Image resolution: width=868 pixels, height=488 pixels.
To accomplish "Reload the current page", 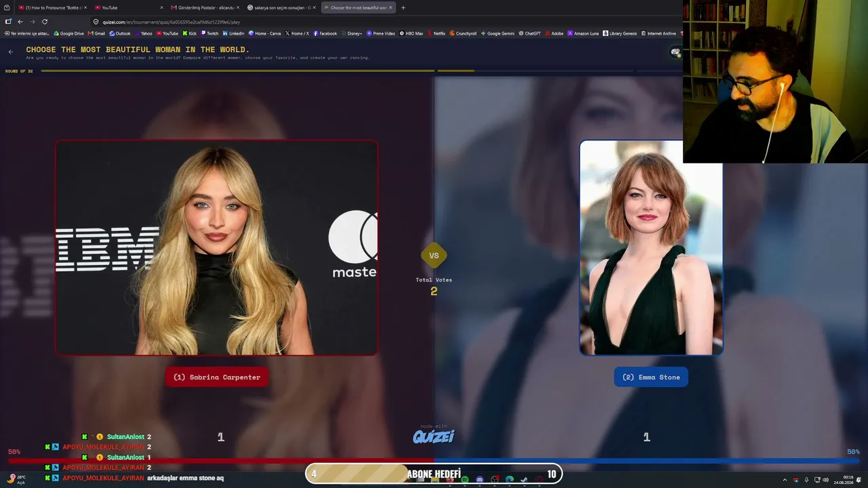I will pyautogui.click(x=45, y=22).
